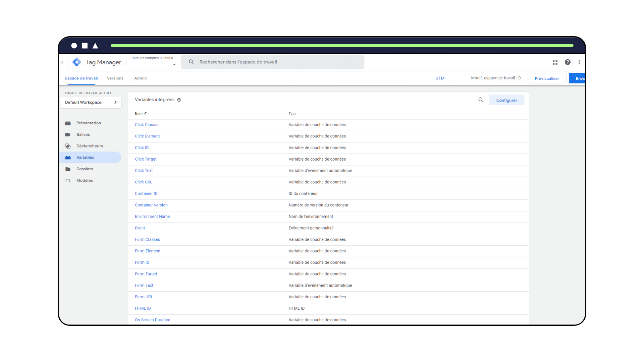The image size is (644, 362).
Task: Click the Type column header
Action: (x=292, y=114)
